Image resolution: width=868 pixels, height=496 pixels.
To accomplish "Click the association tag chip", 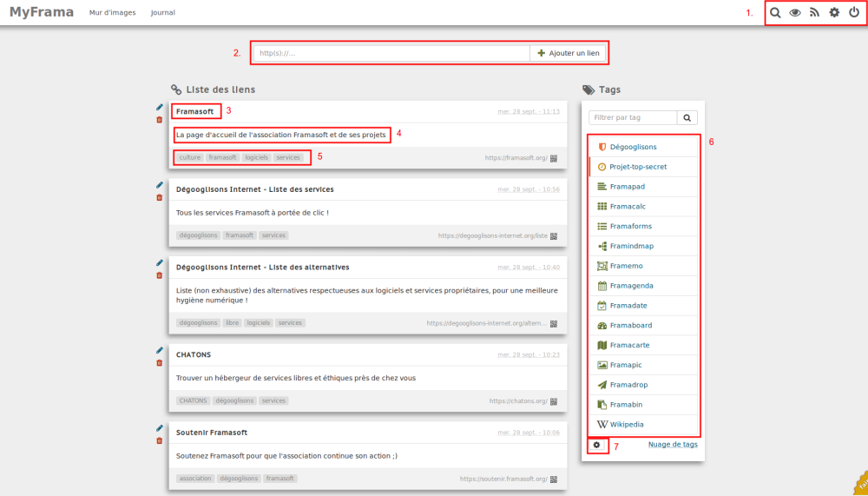I will tap(195, 479).
